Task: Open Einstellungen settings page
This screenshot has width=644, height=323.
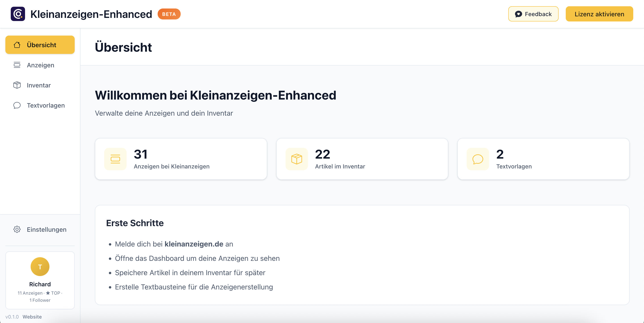Action: (x=47, y=229)
